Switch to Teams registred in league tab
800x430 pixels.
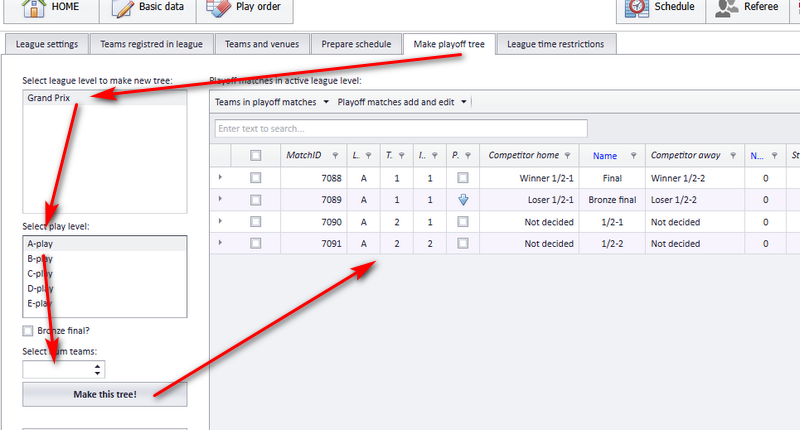[152, 44]
